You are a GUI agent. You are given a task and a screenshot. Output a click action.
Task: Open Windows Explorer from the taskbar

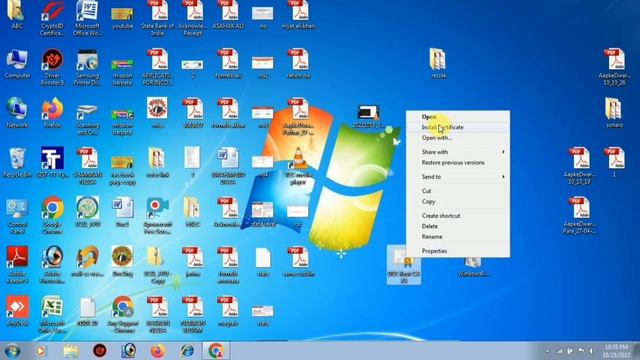click(71, 351)
